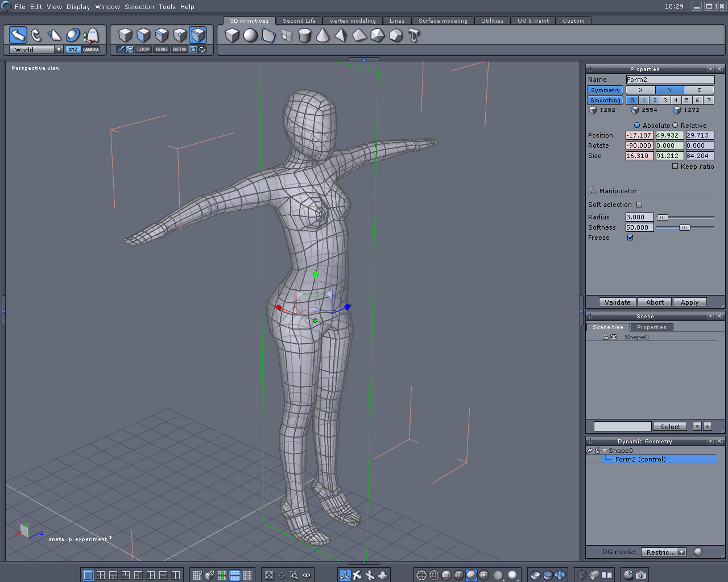Select the Rotate manipulator tool

coord(36,35)
